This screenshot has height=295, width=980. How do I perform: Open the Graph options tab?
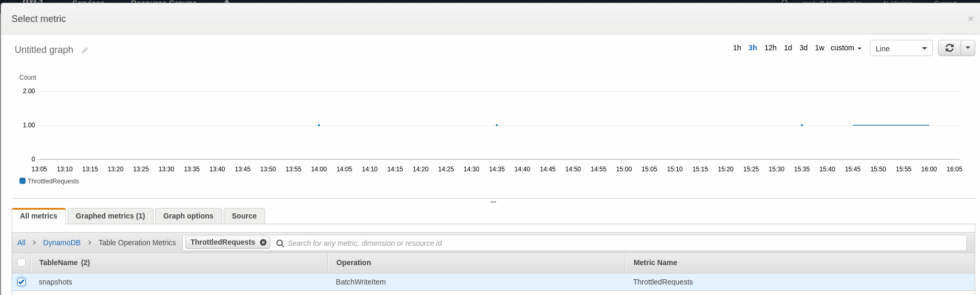(x=188, y=216)
